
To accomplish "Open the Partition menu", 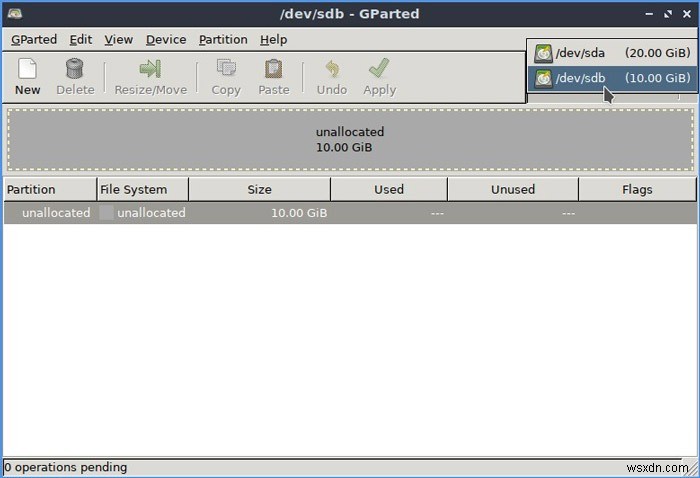I will pos(223,40).
